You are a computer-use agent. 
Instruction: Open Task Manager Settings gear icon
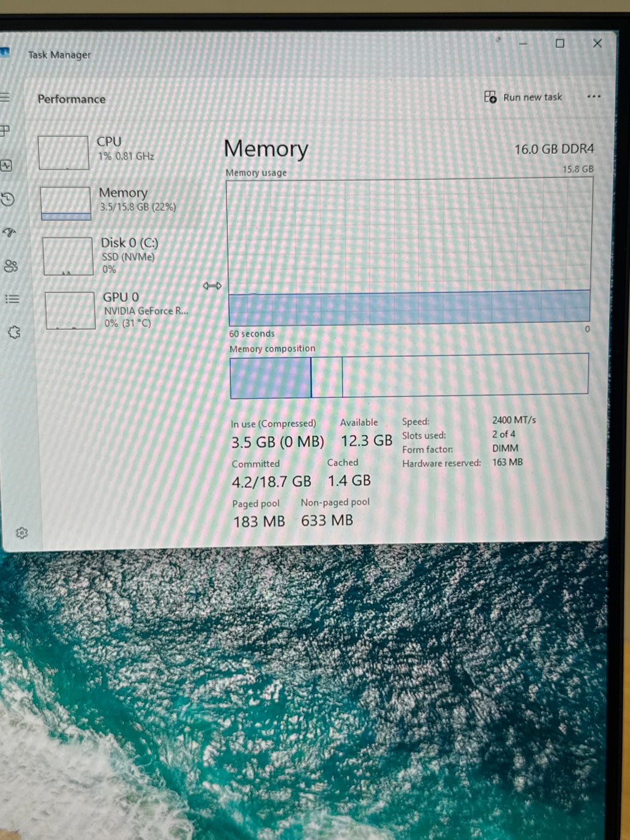(x=22, y=533)
